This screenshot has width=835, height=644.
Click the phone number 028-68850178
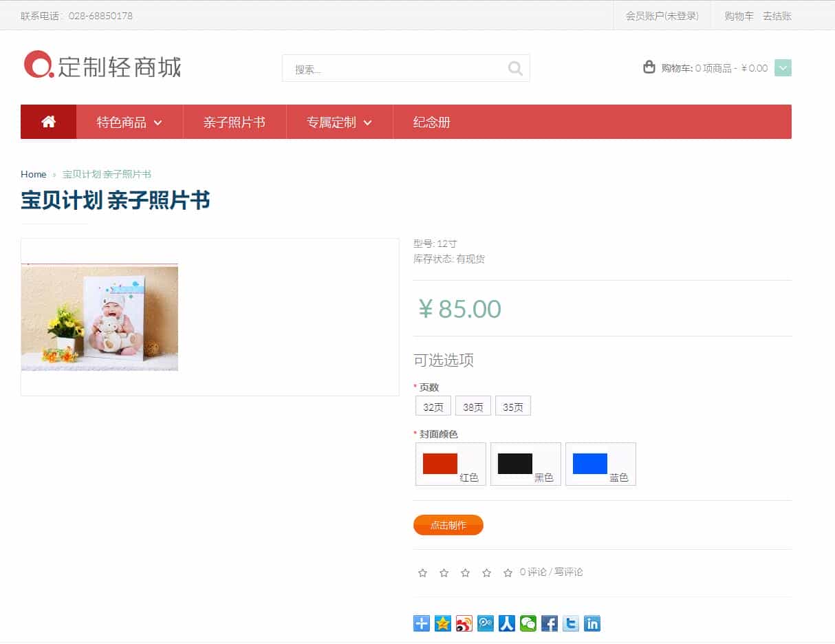click(x=100, y=16)
